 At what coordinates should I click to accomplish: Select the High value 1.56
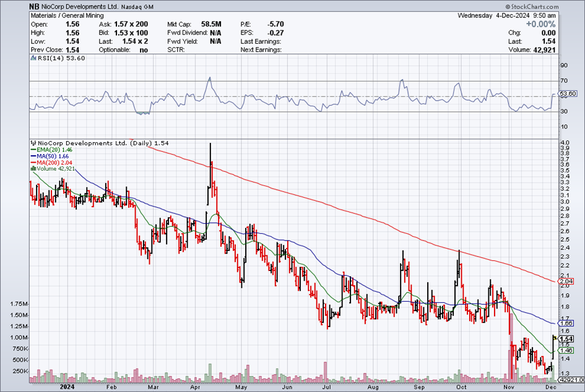[x=72, y=33]
